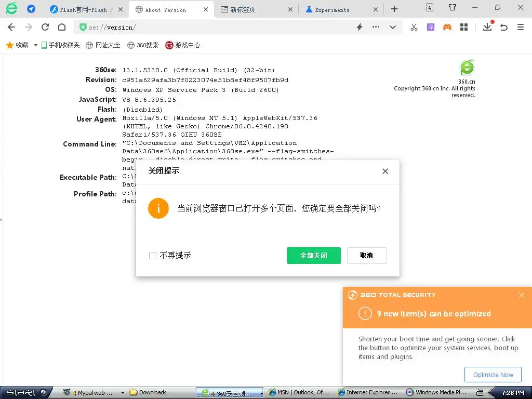Open the orange game controller icon
Screen dimensions: 532x399
pos(447,27)
